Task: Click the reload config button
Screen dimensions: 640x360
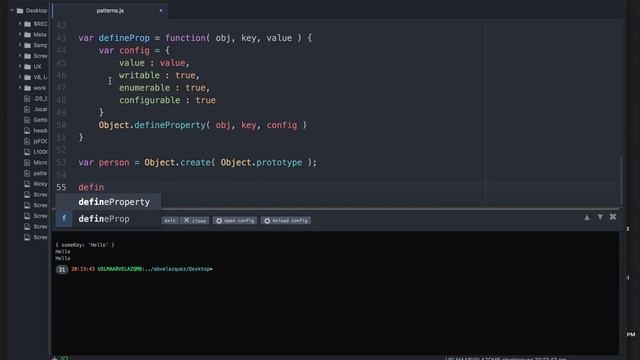Action: pyautogui.click(x=286, y=221)
